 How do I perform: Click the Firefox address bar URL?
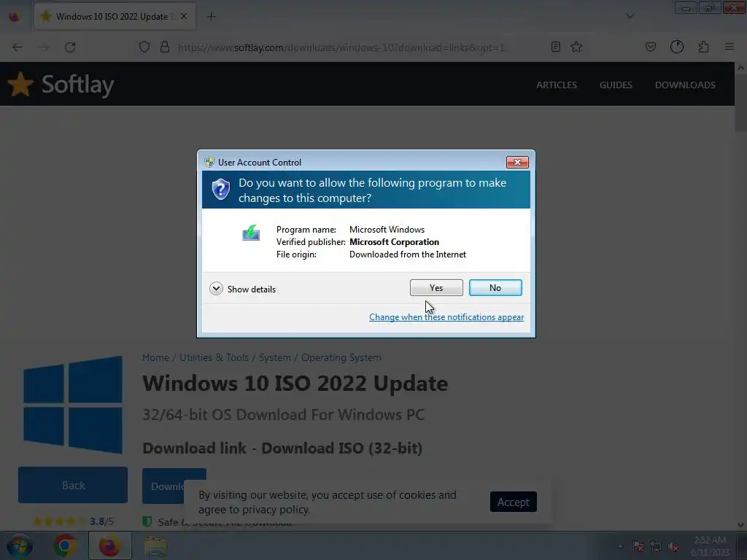pos(341,47)
